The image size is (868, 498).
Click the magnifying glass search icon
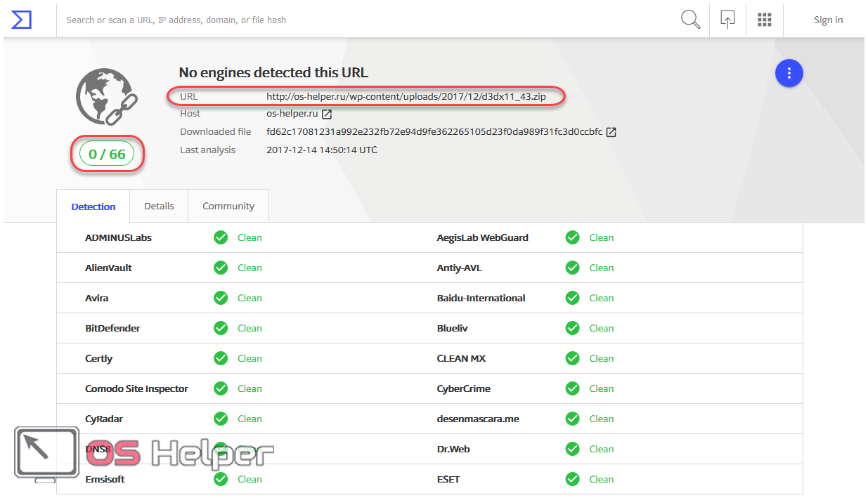pos(691,20)
